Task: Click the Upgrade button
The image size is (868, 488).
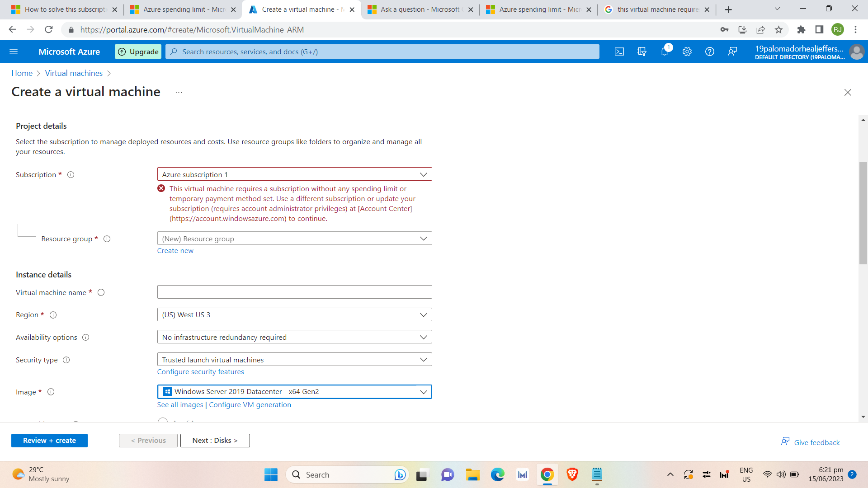Action: click(x=138, y=52)
